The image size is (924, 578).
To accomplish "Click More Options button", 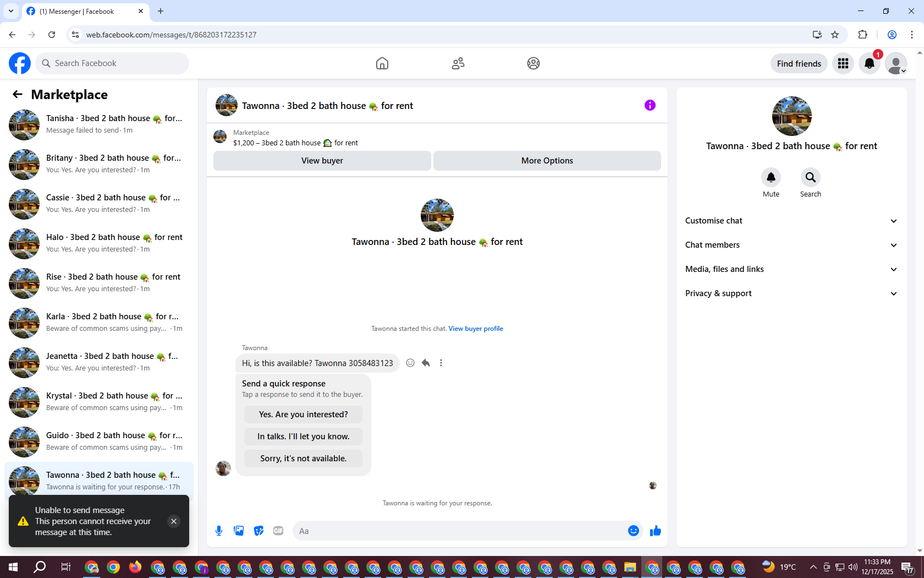I will [547, 161].
